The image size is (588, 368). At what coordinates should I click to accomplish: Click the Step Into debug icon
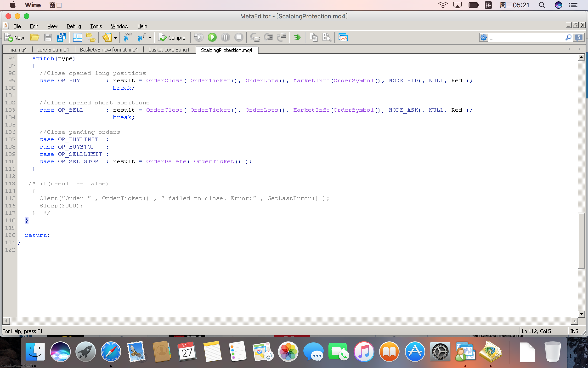[x=255, y=37]
